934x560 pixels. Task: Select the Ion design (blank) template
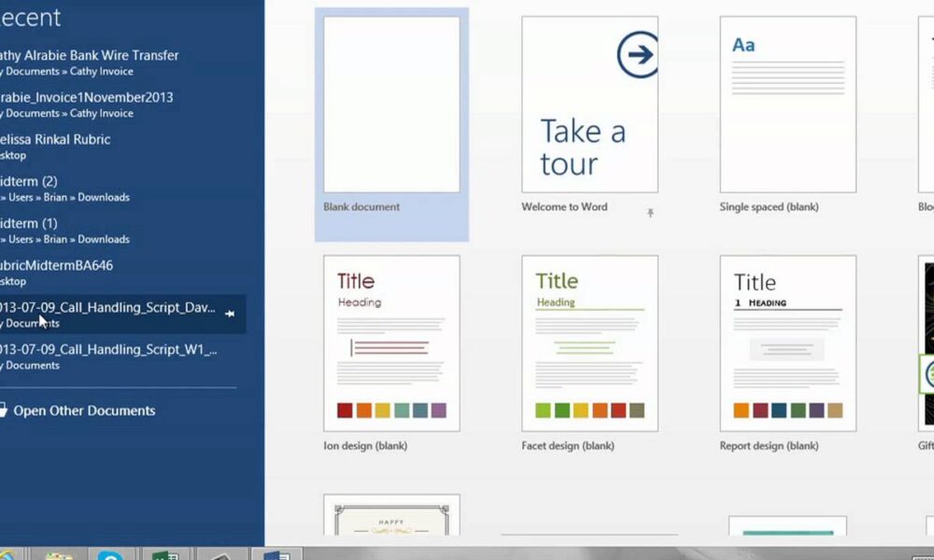(391, 343)
